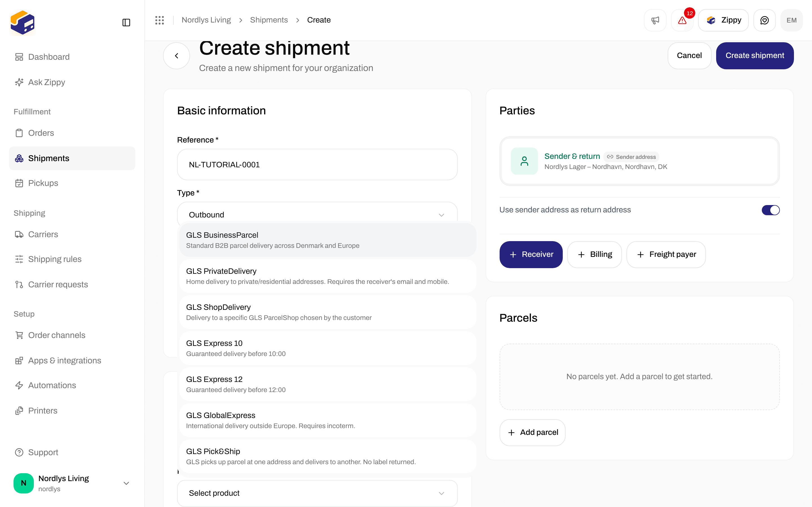Open the apps grid menu
Image resolution: width=812 pixels, height=507 pixels.
point(160,20)
